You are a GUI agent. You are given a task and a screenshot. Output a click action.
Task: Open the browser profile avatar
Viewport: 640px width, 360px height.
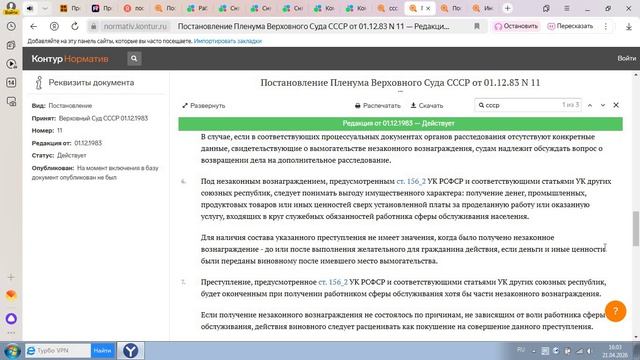pyautogui.click(x=11, y=8)
